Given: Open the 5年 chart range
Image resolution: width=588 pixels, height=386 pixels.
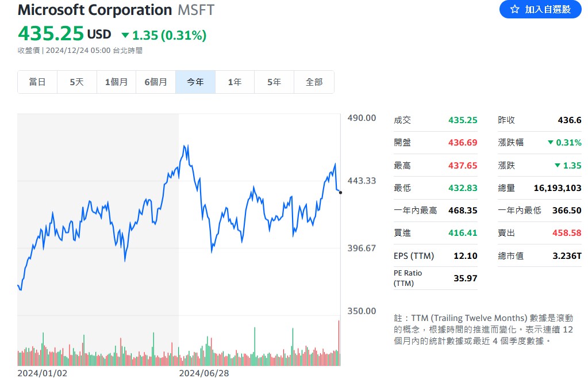Looking at the screenshot, I should pos(274,82).
